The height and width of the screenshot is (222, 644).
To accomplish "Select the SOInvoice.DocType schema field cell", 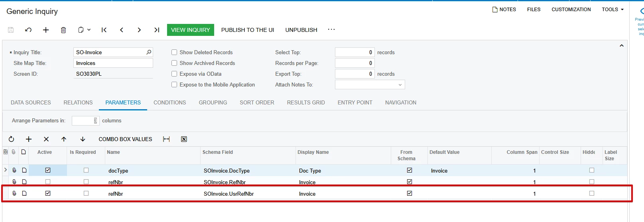I will [x=248, y=171].
